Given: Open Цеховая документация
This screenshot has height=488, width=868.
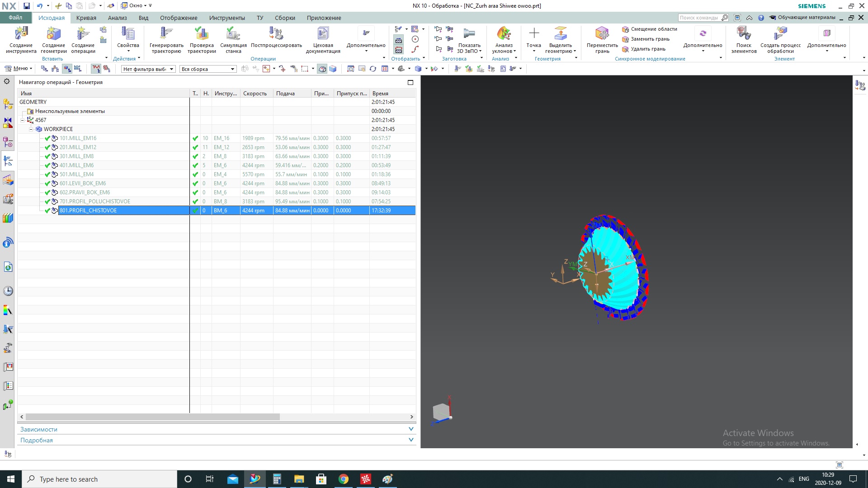Looking at the screenshot, I should coord(323,40).
